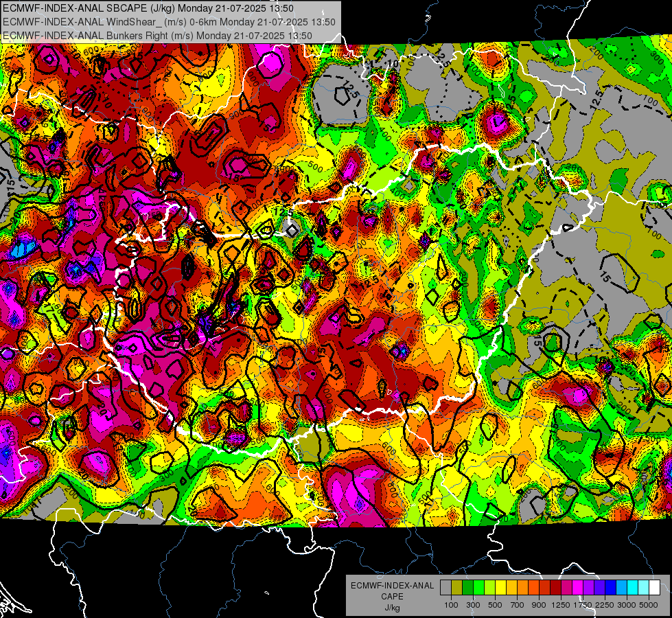Click the legend value 700
Image resolution: width=672 pixels, height=618 pixels.
coord(518,605)
